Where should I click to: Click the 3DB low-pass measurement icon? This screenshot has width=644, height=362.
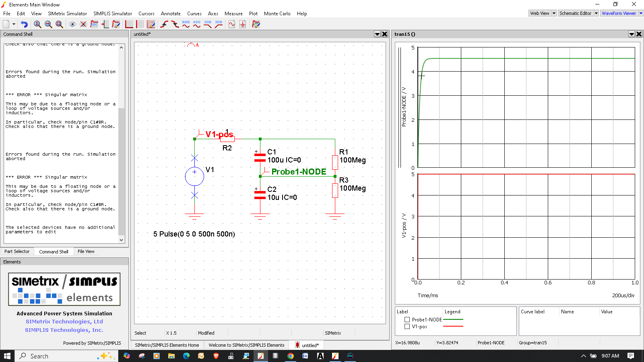coord(208,24)
